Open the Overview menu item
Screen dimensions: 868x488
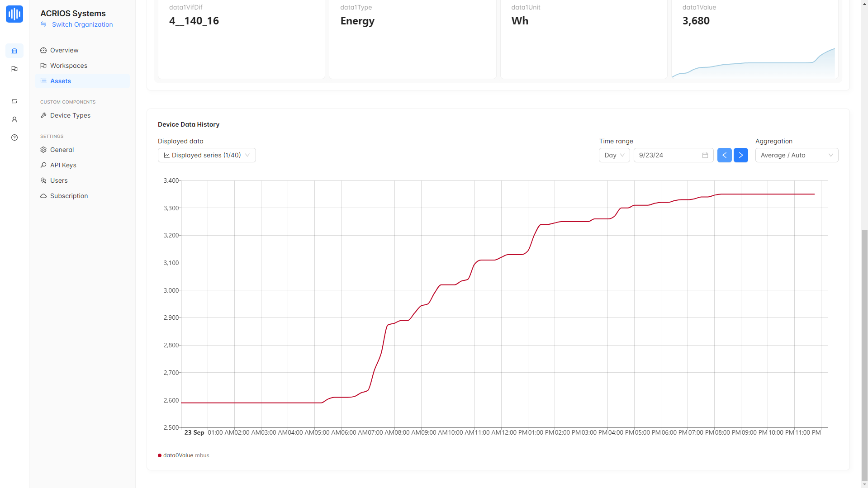tap(64, 50)
